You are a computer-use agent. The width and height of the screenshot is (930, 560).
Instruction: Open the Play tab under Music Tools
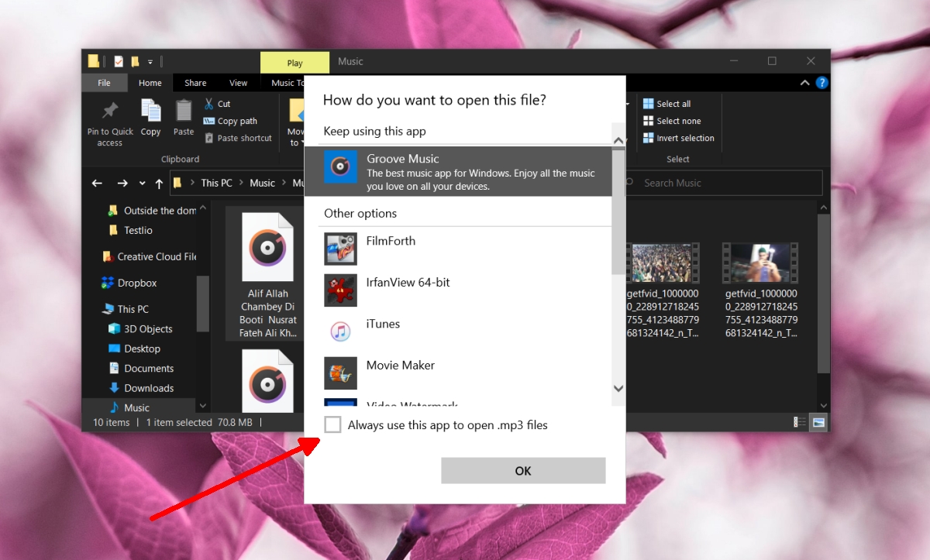[294, 62]
